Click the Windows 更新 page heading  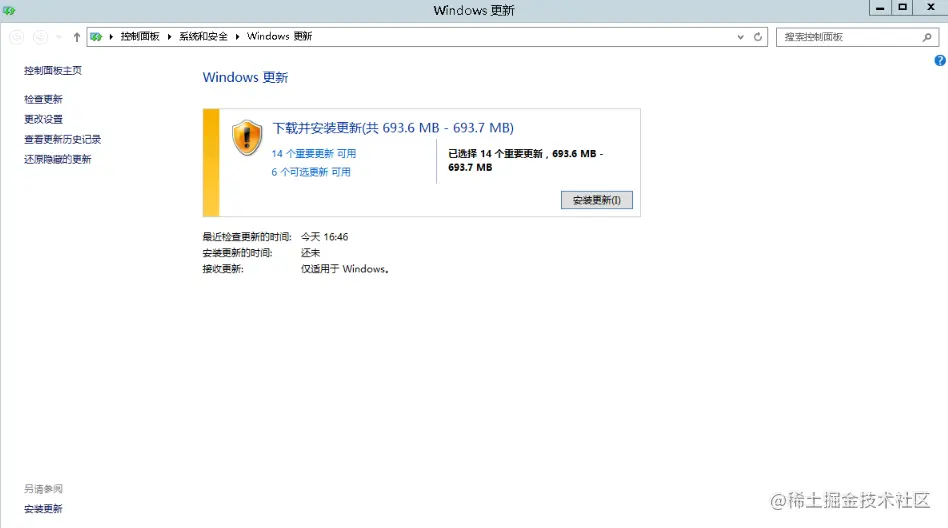pos(245,77)
